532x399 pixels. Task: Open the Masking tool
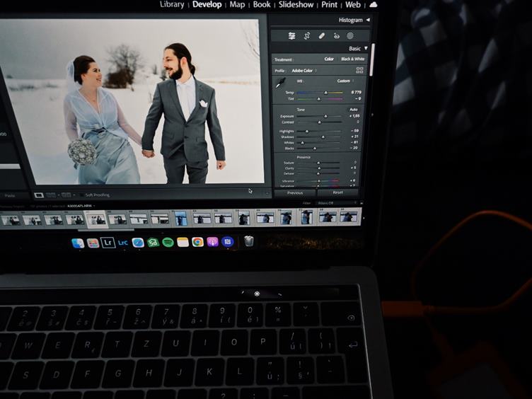pos(350,35)
